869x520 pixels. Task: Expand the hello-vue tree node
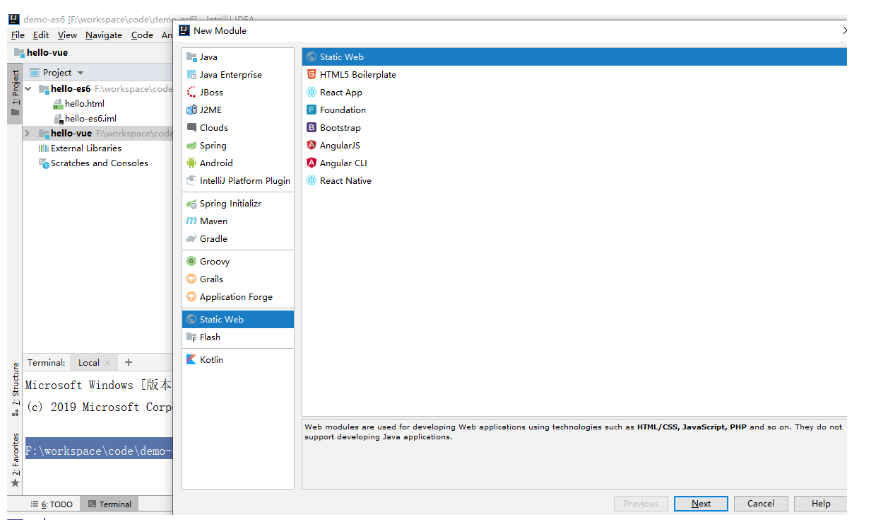coord(27,134)
